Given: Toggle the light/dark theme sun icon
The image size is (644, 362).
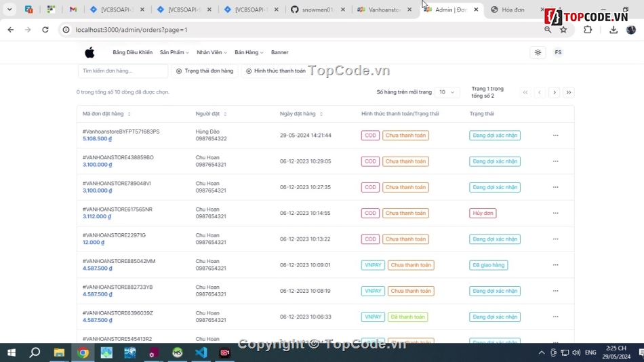Looking at the screenshot, I should coord(538,52).
